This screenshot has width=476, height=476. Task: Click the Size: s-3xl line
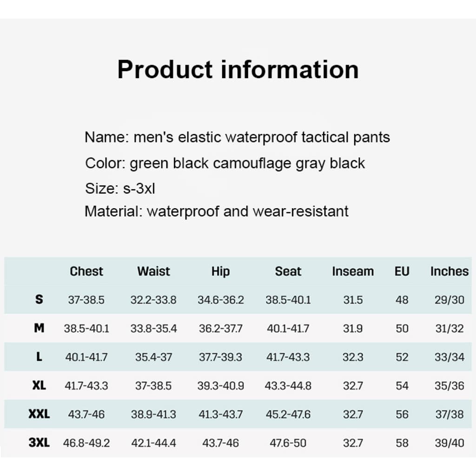click(x=120, y=189)
